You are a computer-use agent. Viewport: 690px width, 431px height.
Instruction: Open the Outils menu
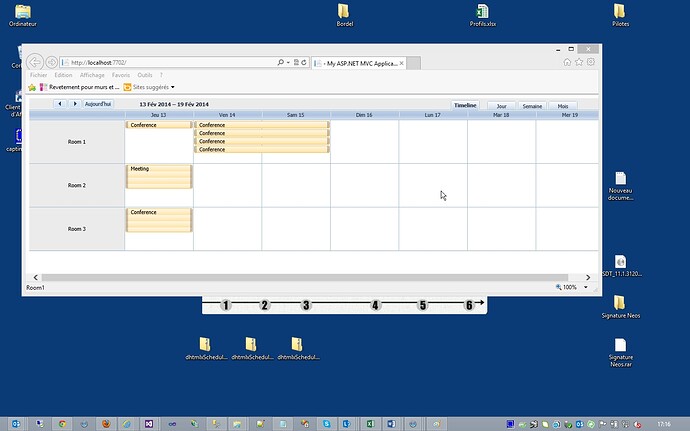tap(144, 75)
